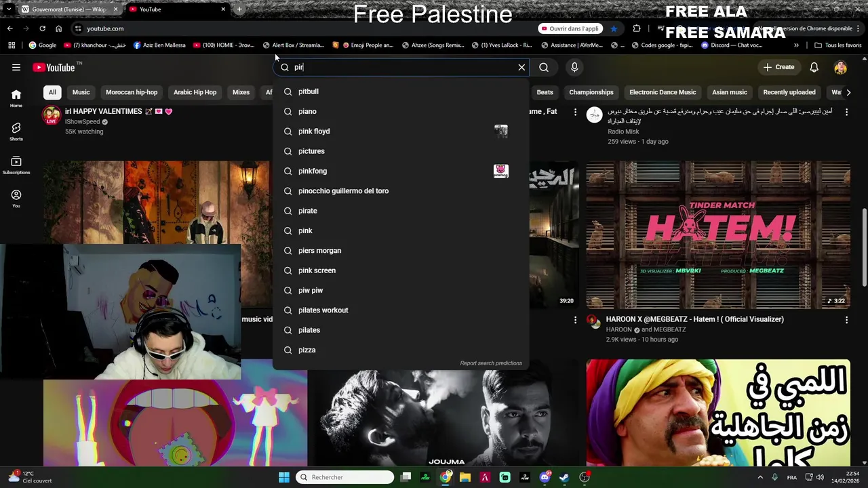Choose the 'piw piw' suggestion
868x488 pixels.
[x=401, y=290]
